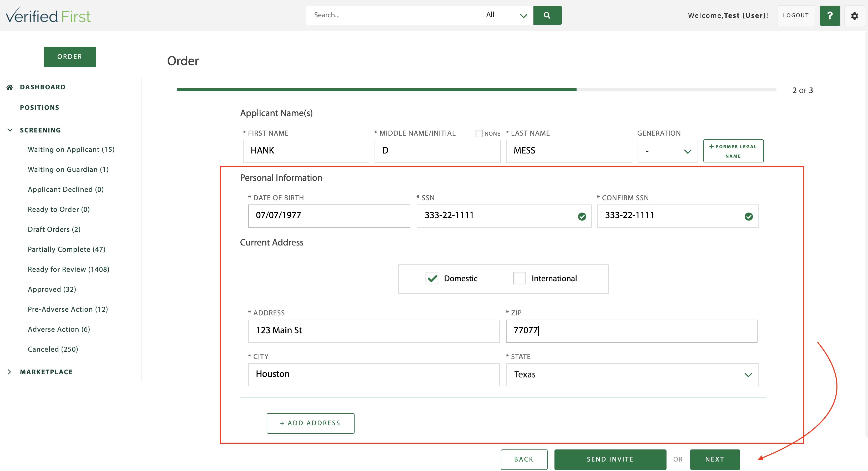Collapse the Screening sidebar section
The image size is (868, 471).
coord(10,130)
